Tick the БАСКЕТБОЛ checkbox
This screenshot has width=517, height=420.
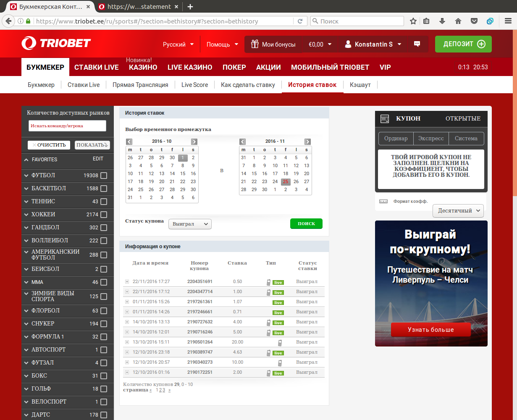(x=104, y=189)
